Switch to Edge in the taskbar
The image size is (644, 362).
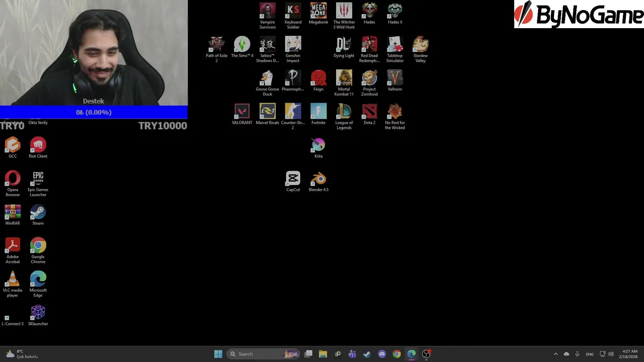[412, 354]
